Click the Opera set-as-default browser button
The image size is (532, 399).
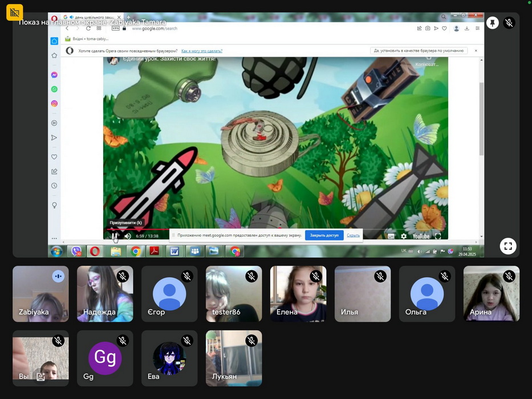(419, 51)
